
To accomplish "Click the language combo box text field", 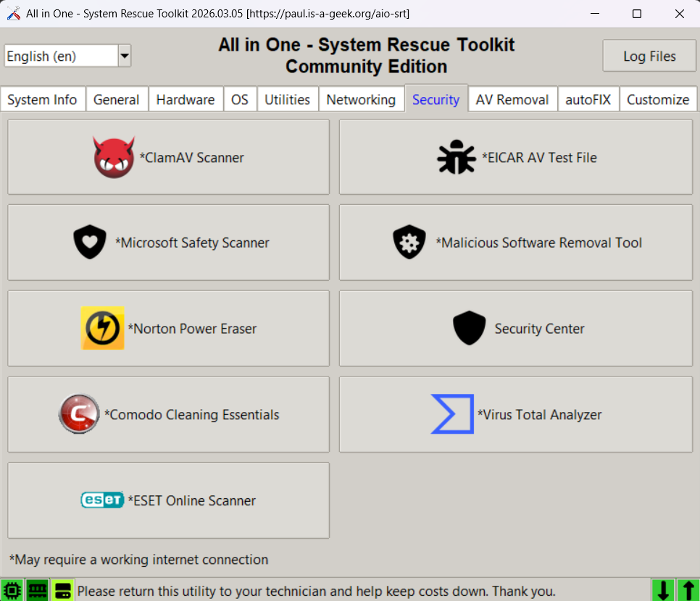I will click(60, 56).
